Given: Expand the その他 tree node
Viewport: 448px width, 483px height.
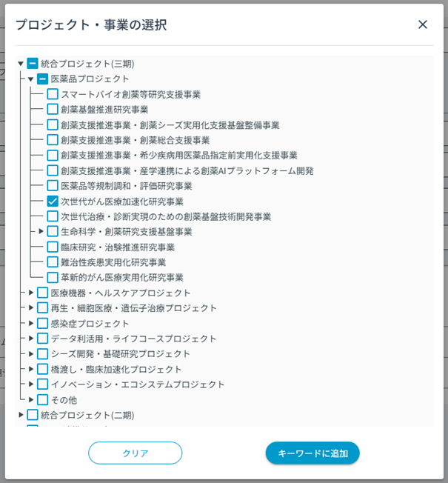Looking at the screenshot, I should click(x=31, y=399).
